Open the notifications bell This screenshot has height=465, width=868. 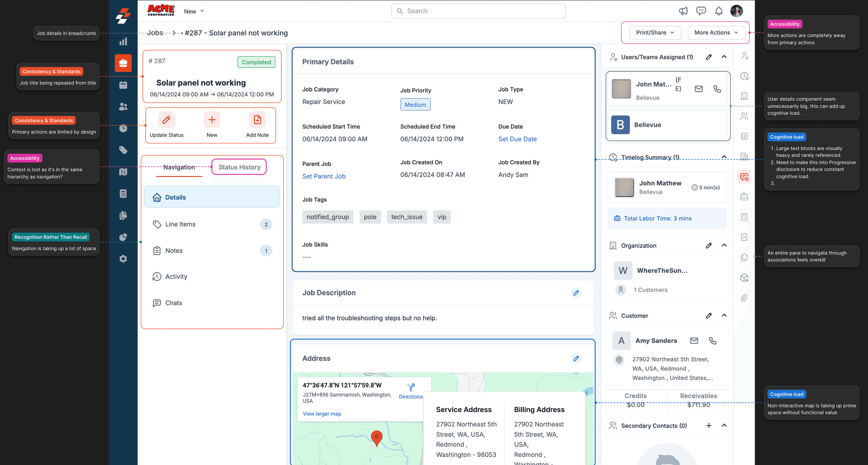[719, 11]
